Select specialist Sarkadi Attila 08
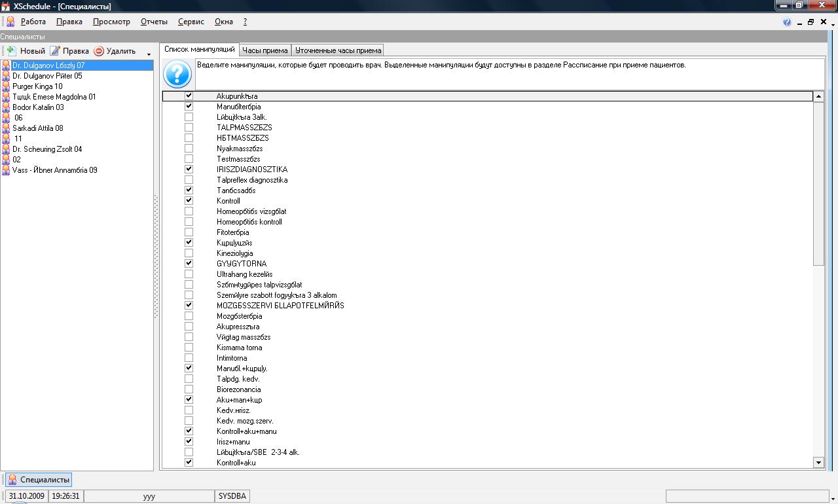 [37, 128]
